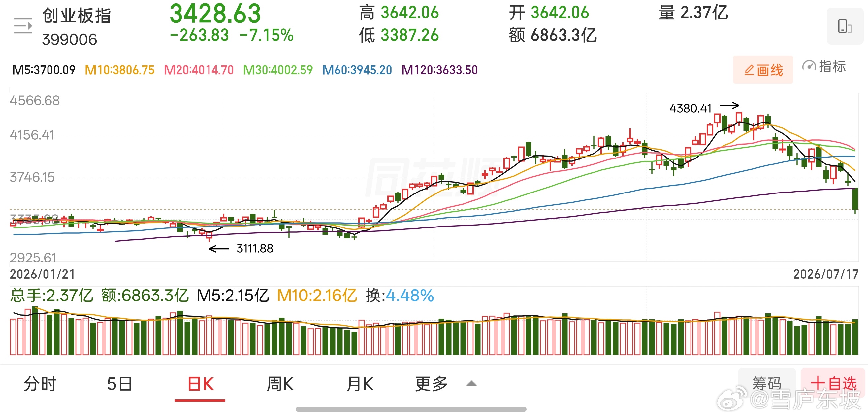Click the trough marker 3111.88
The height and width of the screenshot is (420, 868).
point(255,249)
